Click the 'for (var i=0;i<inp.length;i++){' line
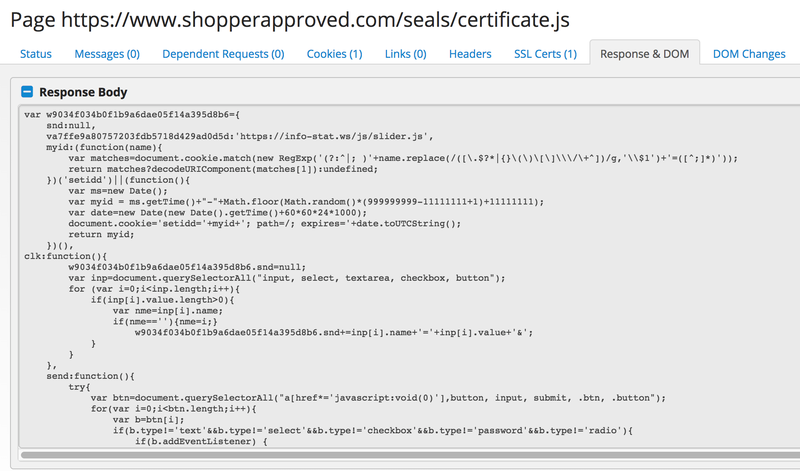 [x=154, y=289]
